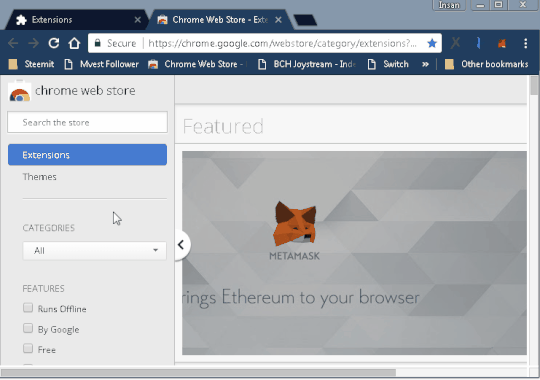This screenshot has height=380, width=540.
Task: Bookmark this page with the blue star
Action: tap(432, 43)
